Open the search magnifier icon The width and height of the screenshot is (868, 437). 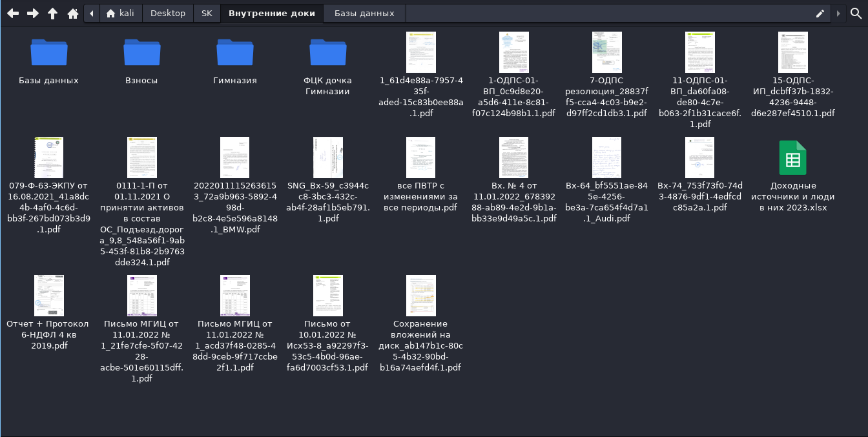coord(856,13)
